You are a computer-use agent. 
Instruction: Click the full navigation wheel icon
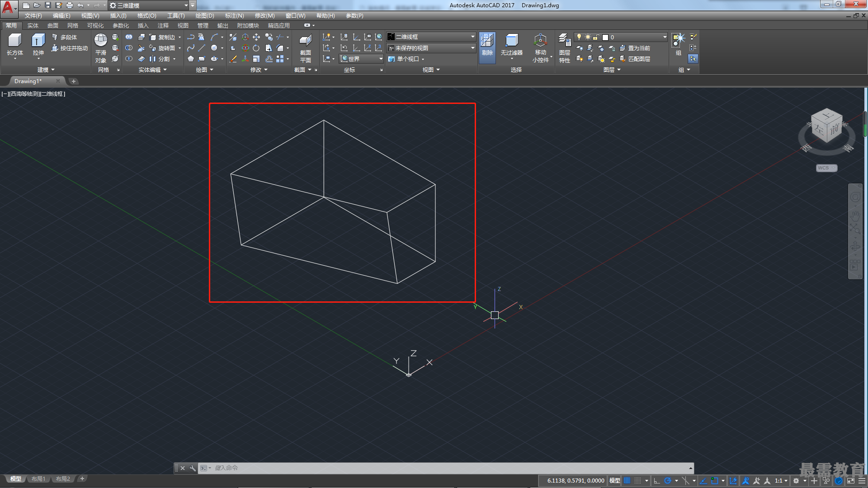[x=855, y=197]
